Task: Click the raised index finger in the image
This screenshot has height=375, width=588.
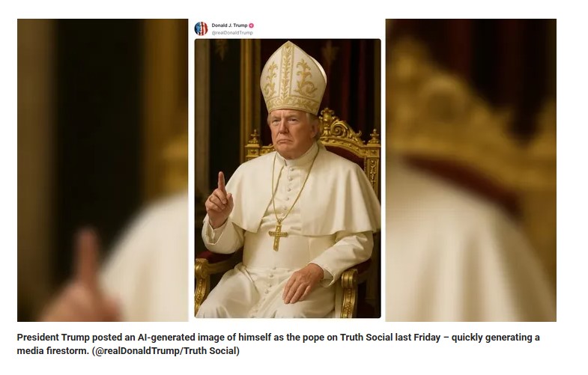Action: [x=221, y=182]
